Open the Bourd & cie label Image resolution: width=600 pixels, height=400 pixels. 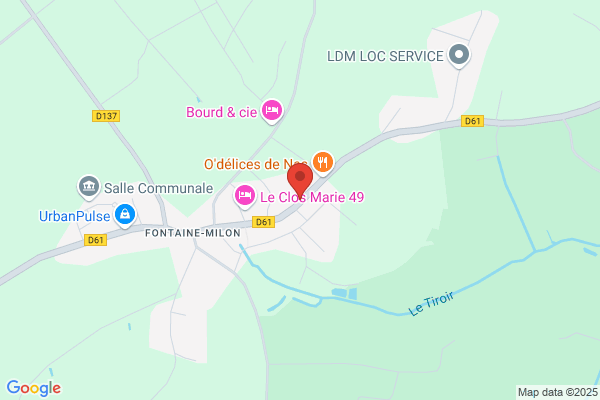221,112
